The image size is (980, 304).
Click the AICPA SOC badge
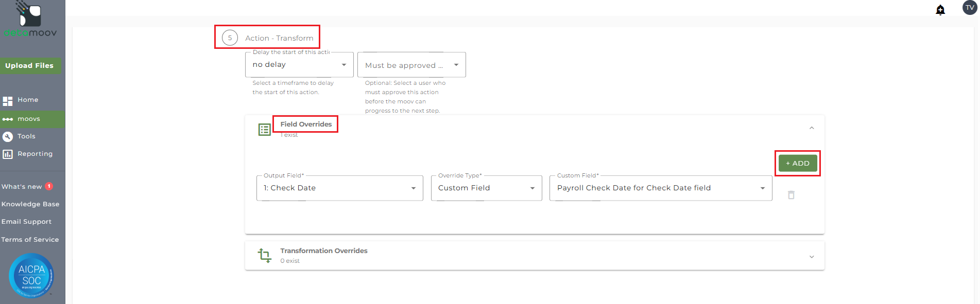coord(31,276)
